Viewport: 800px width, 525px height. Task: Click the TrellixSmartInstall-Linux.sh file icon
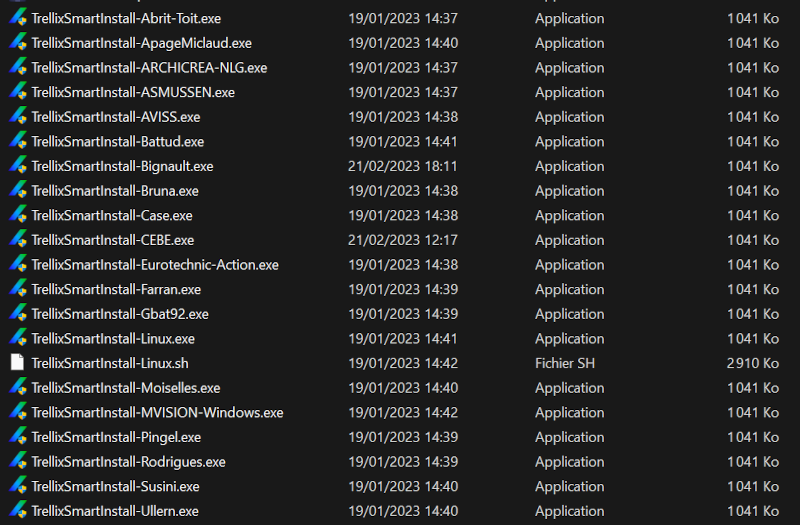tap(17, 363)
